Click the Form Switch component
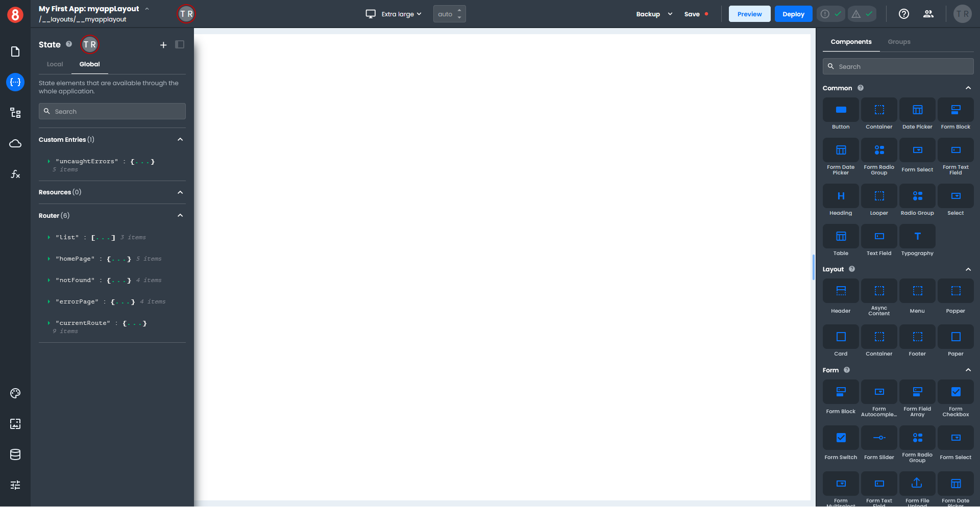 pos(841,438)
